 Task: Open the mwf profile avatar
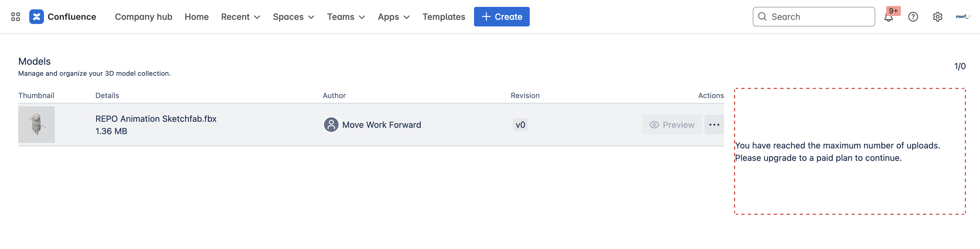pyautogui.click(x=963, y=17)
